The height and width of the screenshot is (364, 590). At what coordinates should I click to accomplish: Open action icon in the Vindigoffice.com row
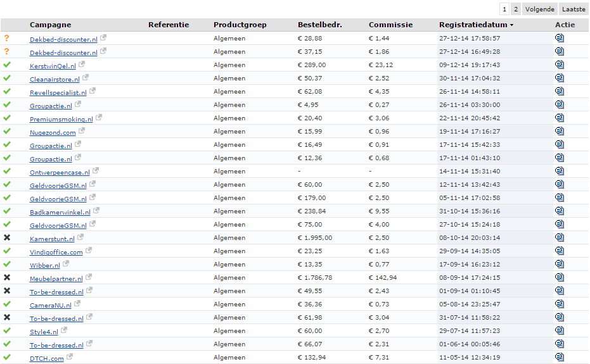click(559, 251)
